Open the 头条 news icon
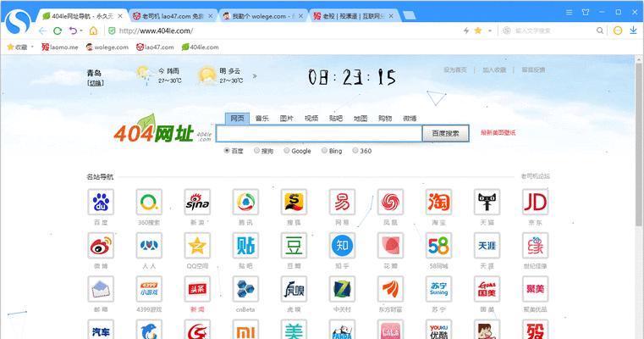Image resolution: width=644 pixels, height=339 pixels. tap(197, 289)
